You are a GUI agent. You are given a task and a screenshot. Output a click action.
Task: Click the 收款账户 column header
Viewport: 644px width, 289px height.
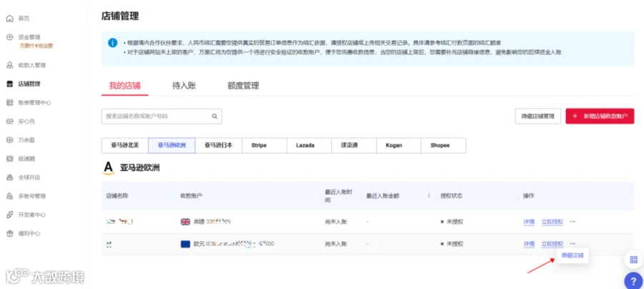pyautogui.click(x=191, y=196)
